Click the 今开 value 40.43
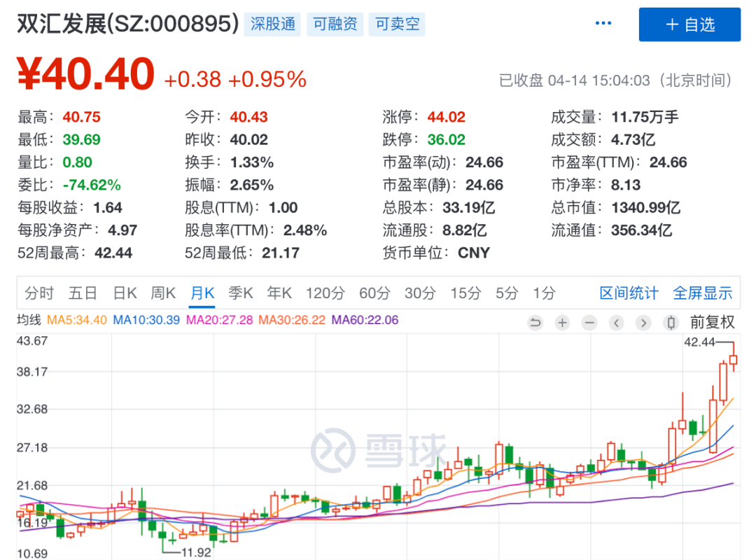 [248, 117]
